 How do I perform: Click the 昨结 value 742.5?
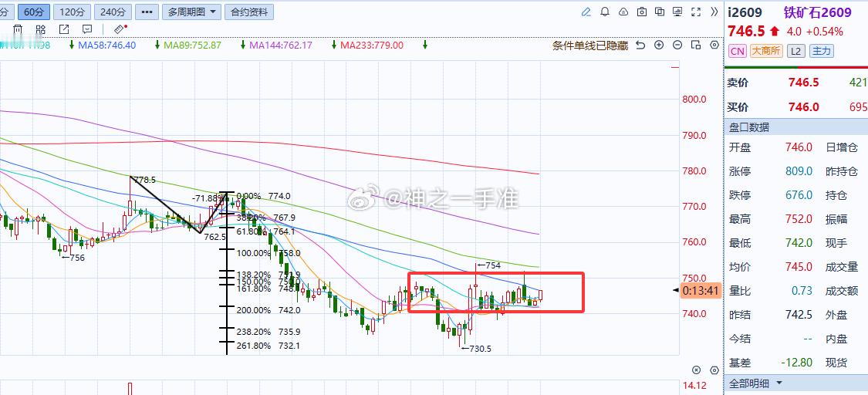[x=799, y=315]
